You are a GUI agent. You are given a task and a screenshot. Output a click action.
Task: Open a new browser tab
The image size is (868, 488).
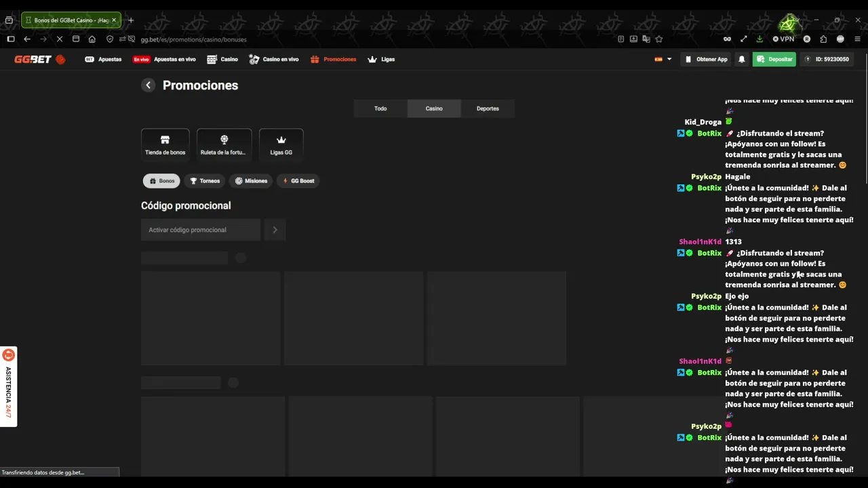(x=131, y=20)
